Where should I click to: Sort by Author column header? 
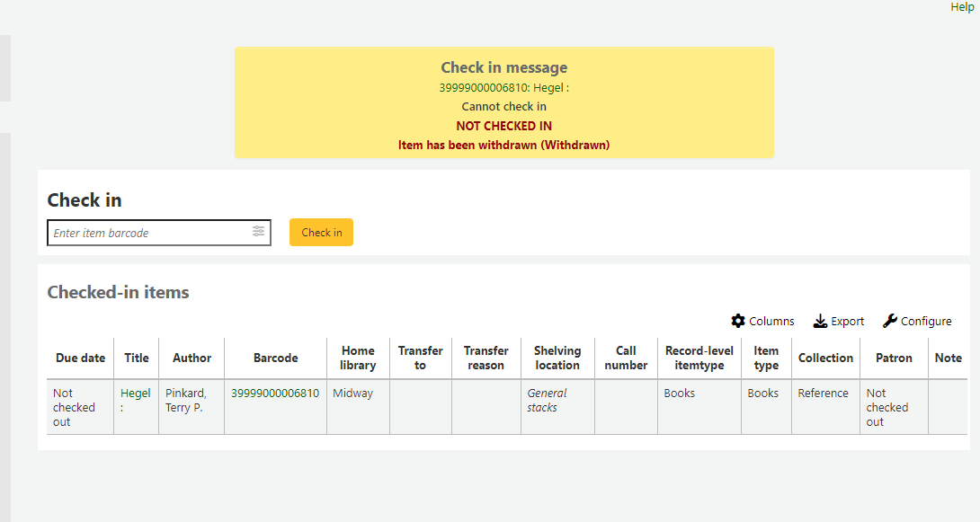(192, 358)
